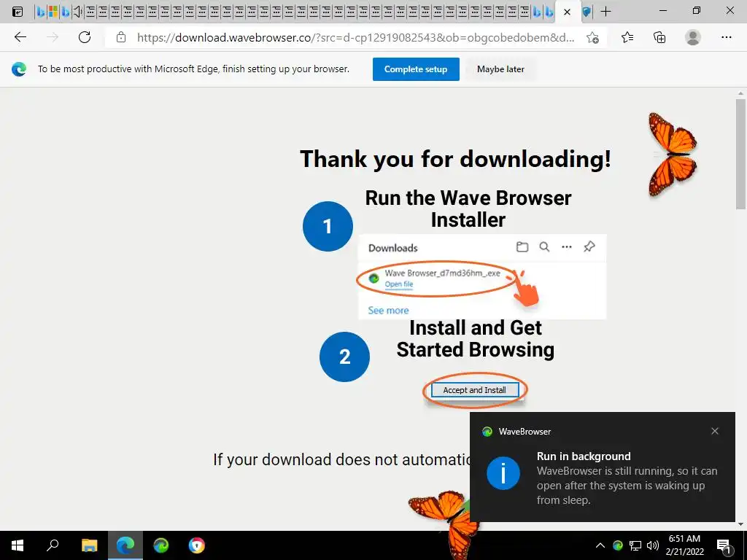The image size is (747, 560).
Task: Mute the tab using its speaker icon
Action: [77, 12]
